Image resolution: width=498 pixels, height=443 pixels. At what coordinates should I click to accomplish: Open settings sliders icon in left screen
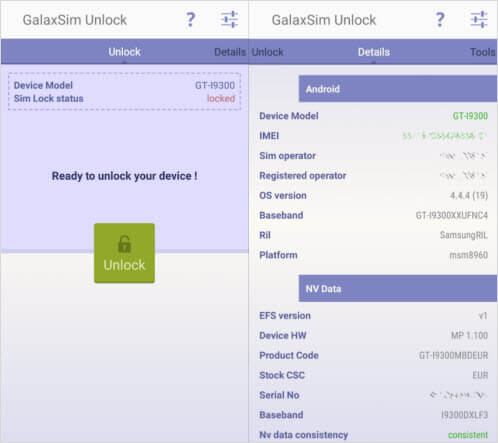pyautogui.click(x=229, y=19)
